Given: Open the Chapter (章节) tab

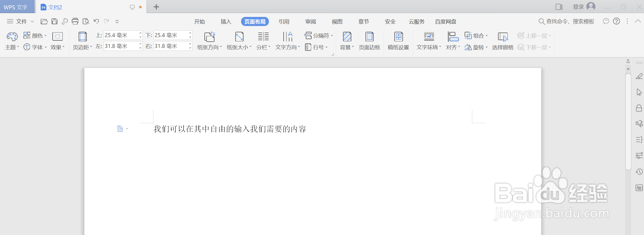Looking at the screenshot, I should tap(364, 22).
